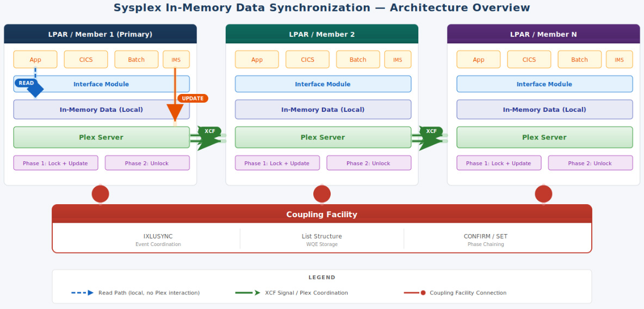
Task: Click Phase 1: Lock + Update in Member 1
Action: (x=56, y=163)
